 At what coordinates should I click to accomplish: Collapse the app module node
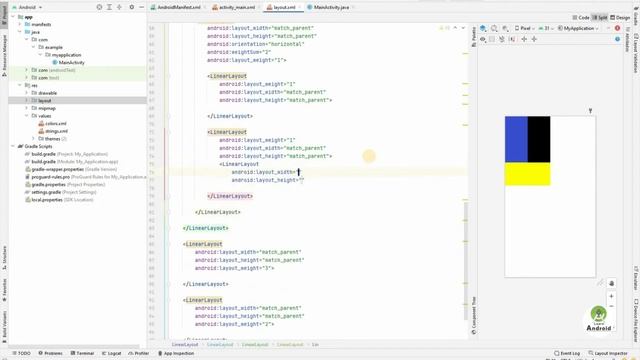[13, 17]
